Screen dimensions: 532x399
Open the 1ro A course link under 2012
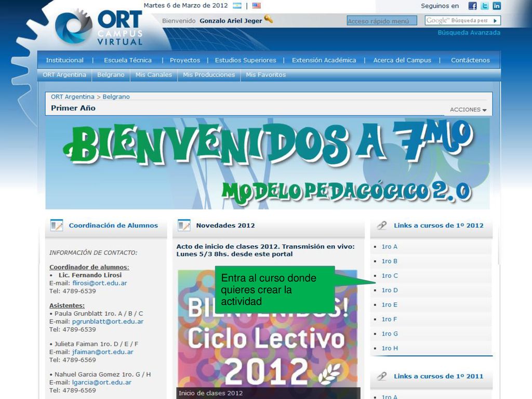point(390,247)
